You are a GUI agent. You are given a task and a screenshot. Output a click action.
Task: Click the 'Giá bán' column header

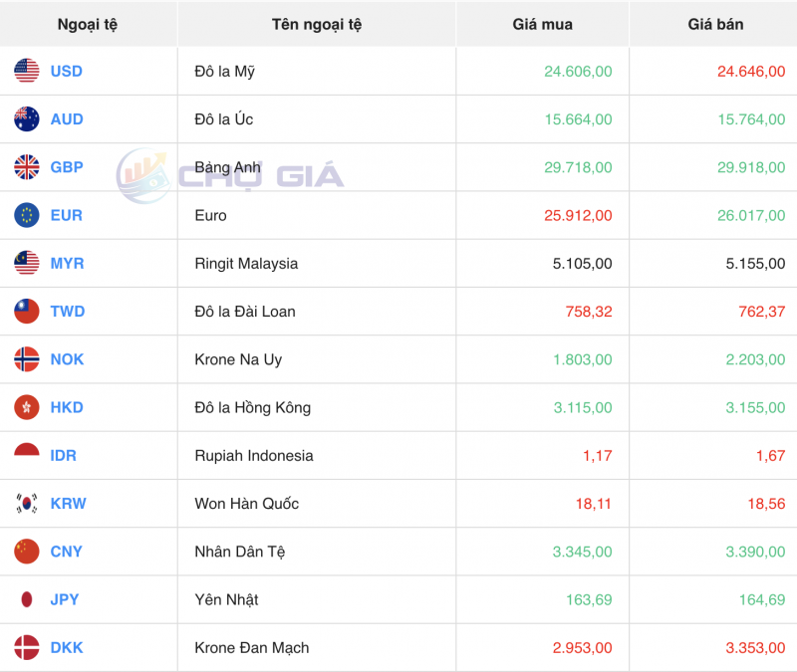tap(715, 24)
